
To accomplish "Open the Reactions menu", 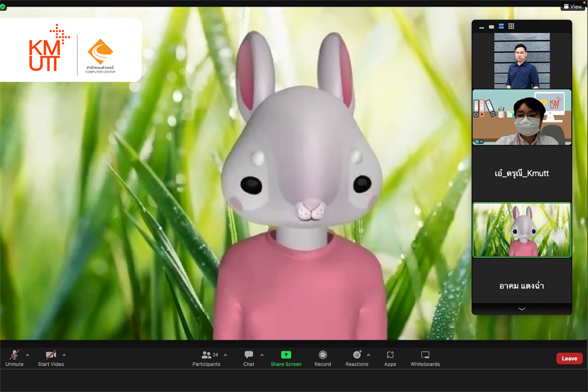I will pyautogui.click(x=357, y=358).
